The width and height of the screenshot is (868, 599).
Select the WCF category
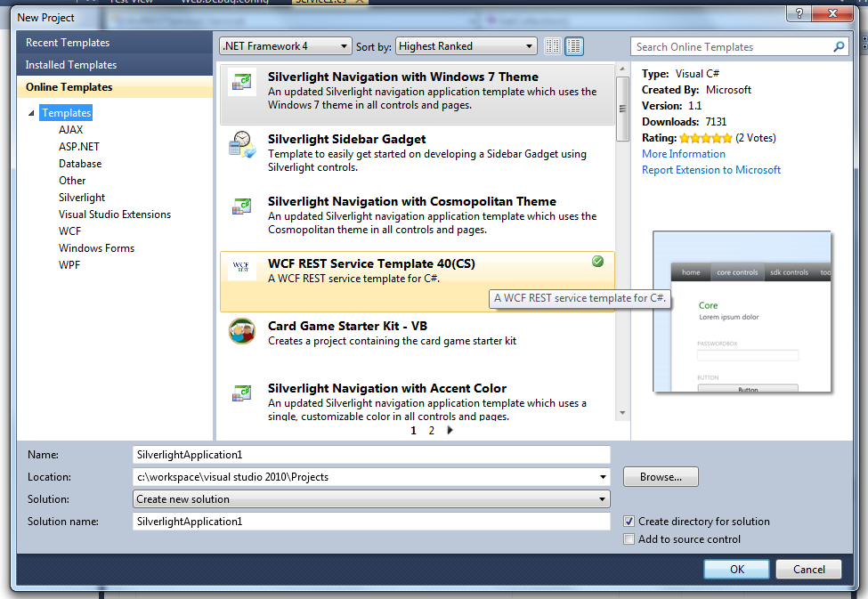point(69,231)
